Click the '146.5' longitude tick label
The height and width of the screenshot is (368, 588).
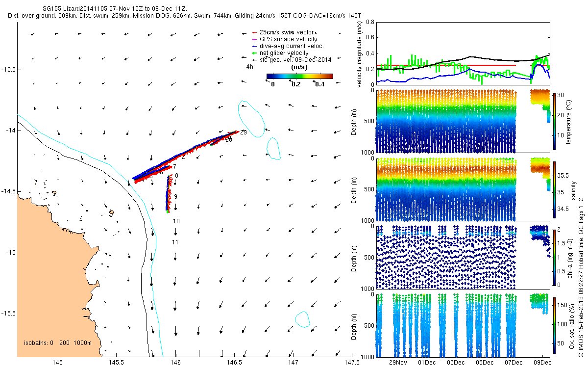coord(234,363)
